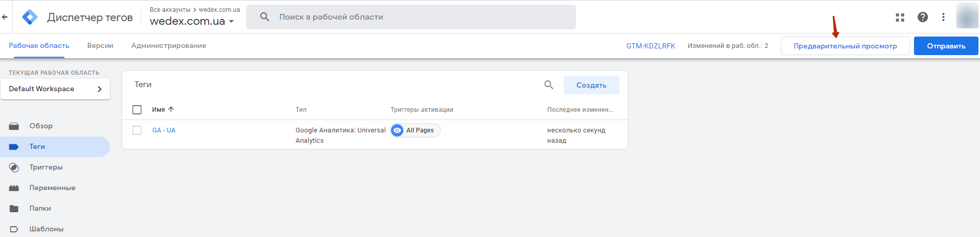
Task: Open the three-dot more options menu
Action: point(943,17)
